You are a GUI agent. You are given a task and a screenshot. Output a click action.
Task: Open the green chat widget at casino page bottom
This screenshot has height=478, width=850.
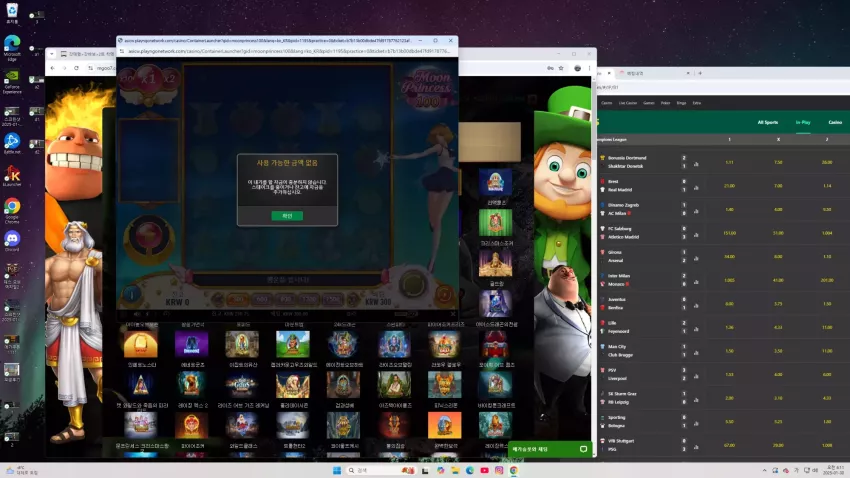tap(550, 449)
